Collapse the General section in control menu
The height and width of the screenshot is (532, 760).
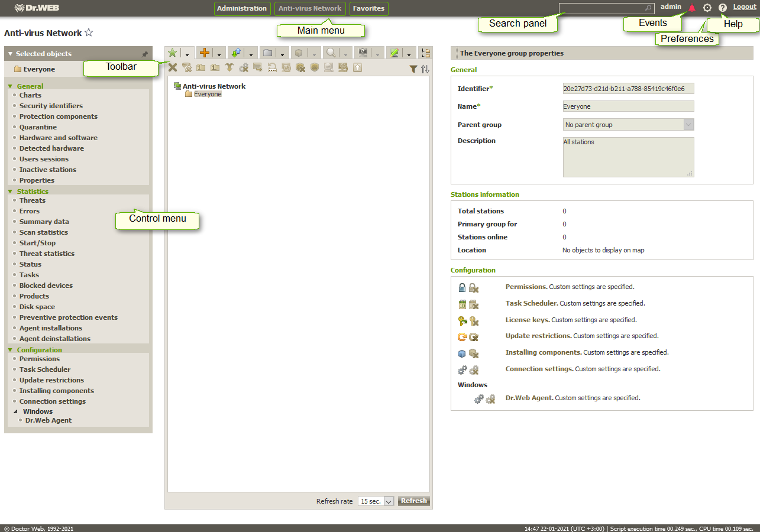point(10,86)
